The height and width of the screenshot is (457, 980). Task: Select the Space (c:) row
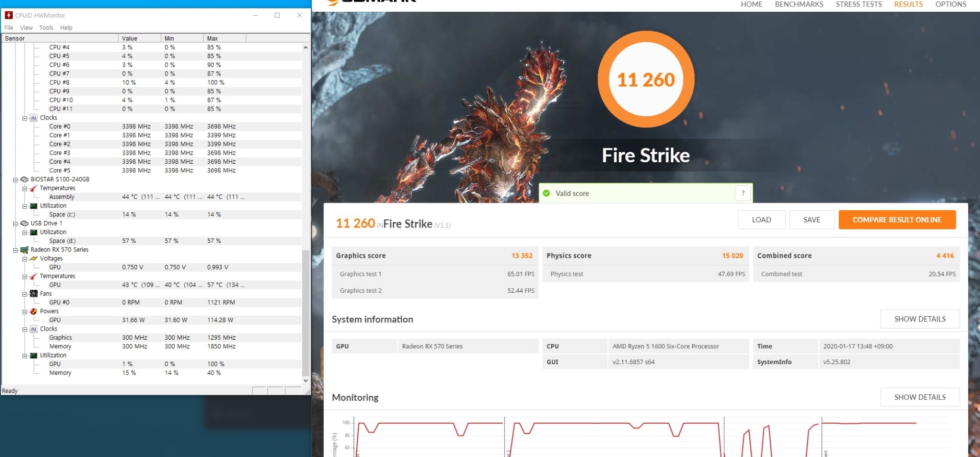[152, 214]
